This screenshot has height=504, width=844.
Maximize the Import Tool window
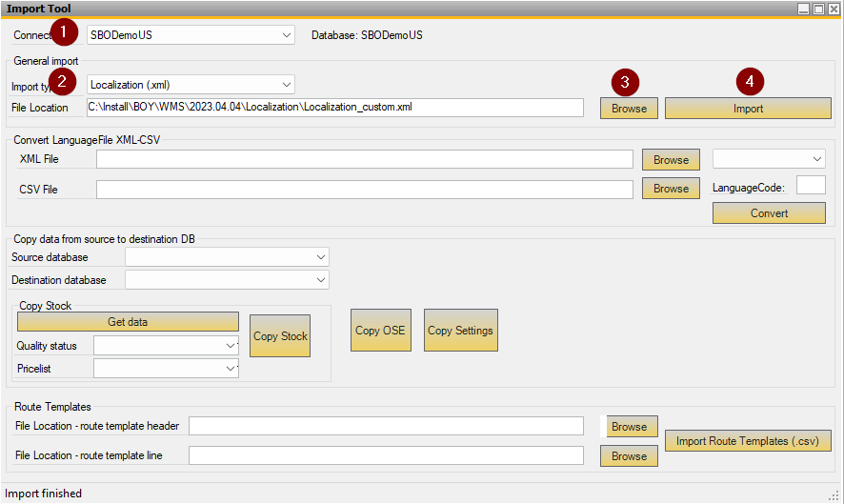818,10
